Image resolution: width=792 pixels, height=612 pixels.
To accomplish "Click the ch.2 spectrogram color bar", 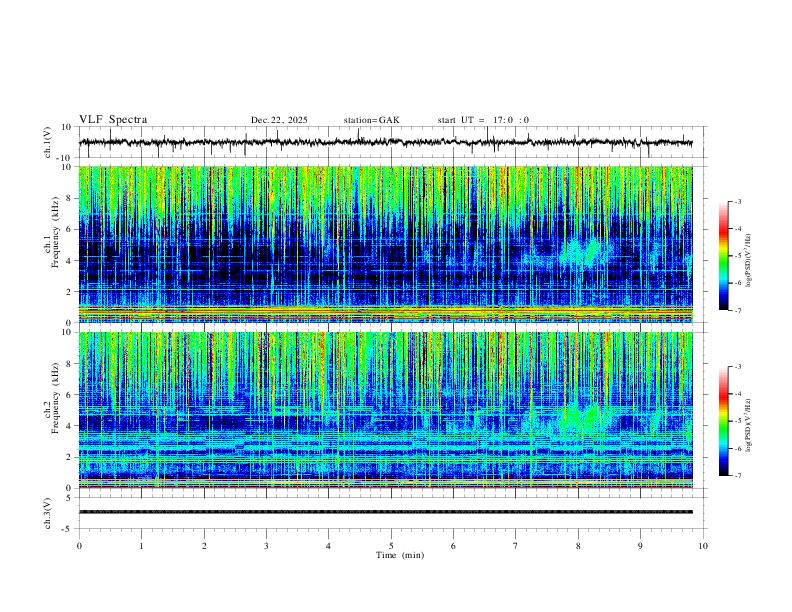I will (x=723, y=421).
